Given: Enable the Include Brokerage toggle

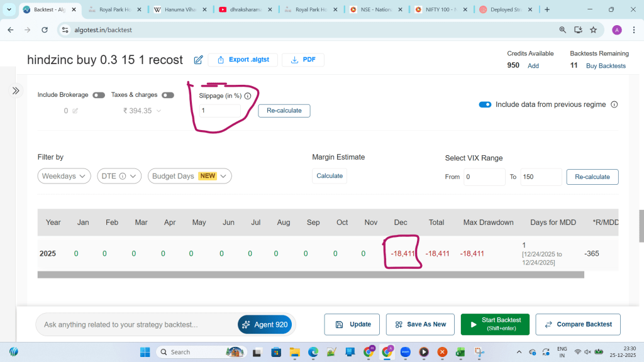Looking at the screenshot, I should [99, 95].
